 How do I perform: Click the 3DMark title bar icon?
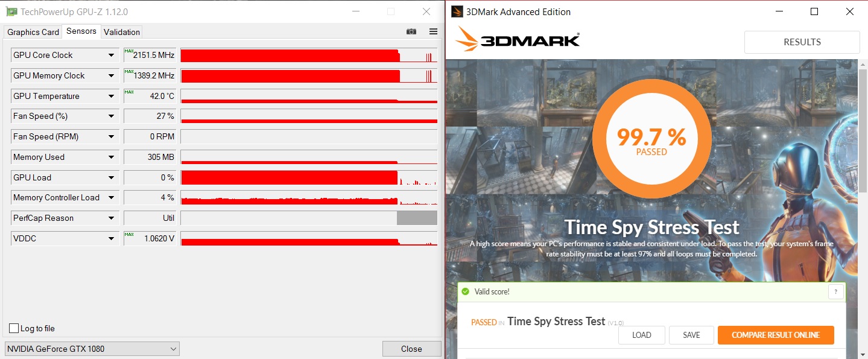pyautogui.click(x=457, y=11)
